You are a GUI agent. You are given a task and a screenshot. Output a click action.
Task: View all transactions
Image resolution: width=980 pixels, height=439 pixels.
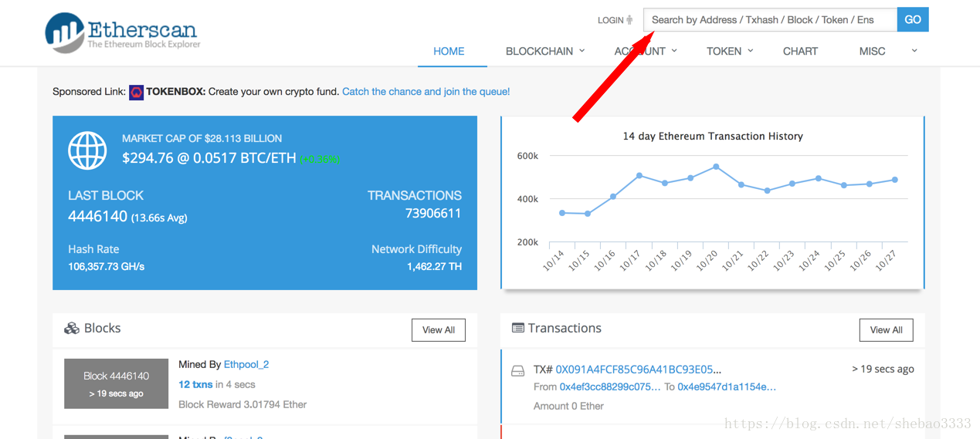coord(886,330)
